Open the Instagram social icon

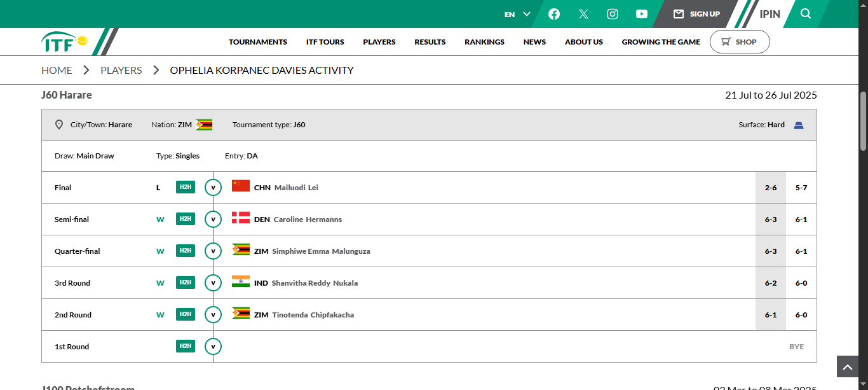(613, 14)
